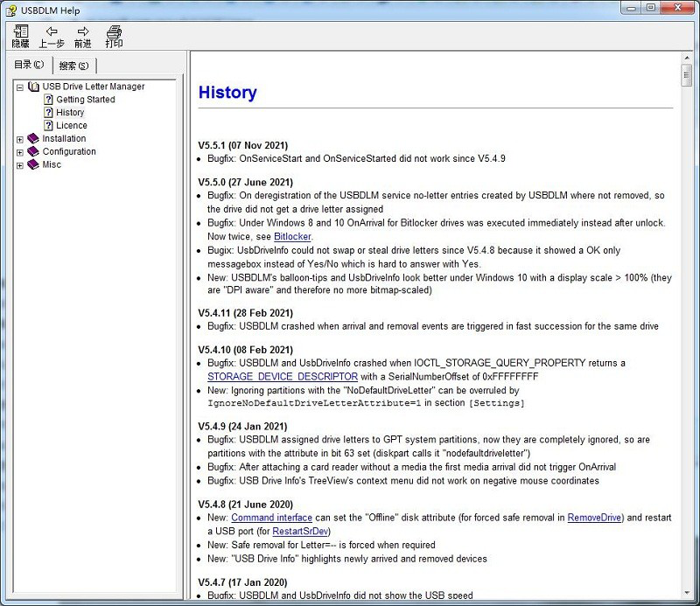The width and height of the screenshot is (700, 606).
Task: Select the Misc tree label
Action: click(52, 164)
